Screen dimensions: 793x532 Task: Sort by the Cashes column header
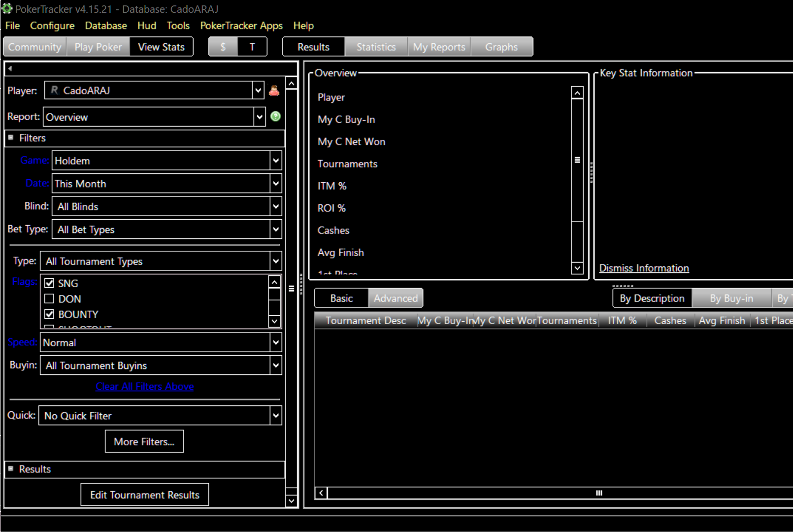pyautogui.click(x=670, y=321)
